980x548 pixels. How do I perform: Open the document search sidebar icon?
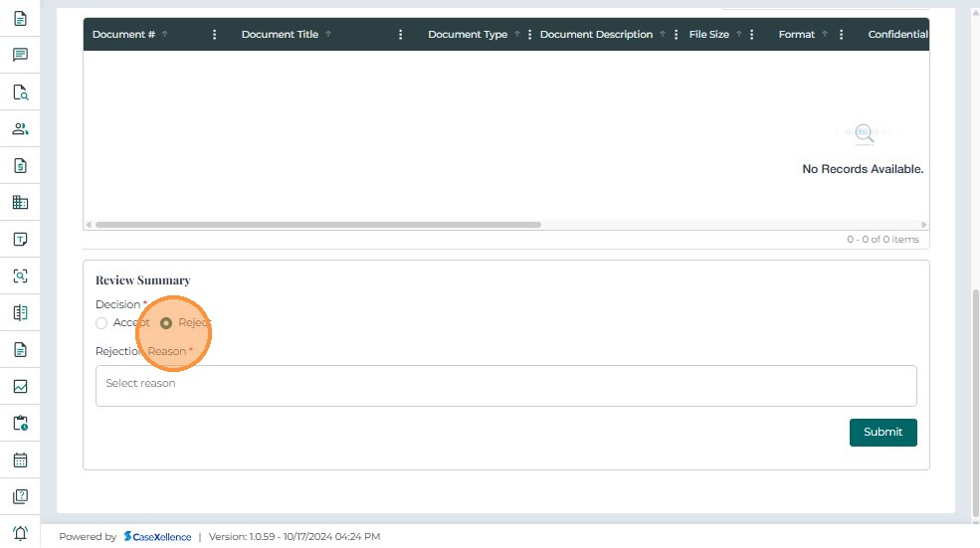pos(20,92)
